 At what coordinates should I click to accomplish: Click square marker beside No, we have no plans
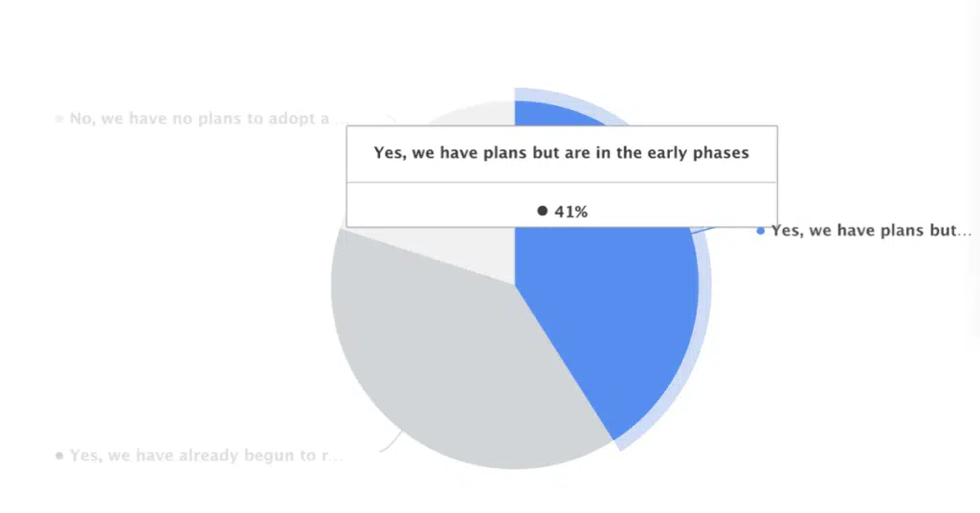pos(59,119)
